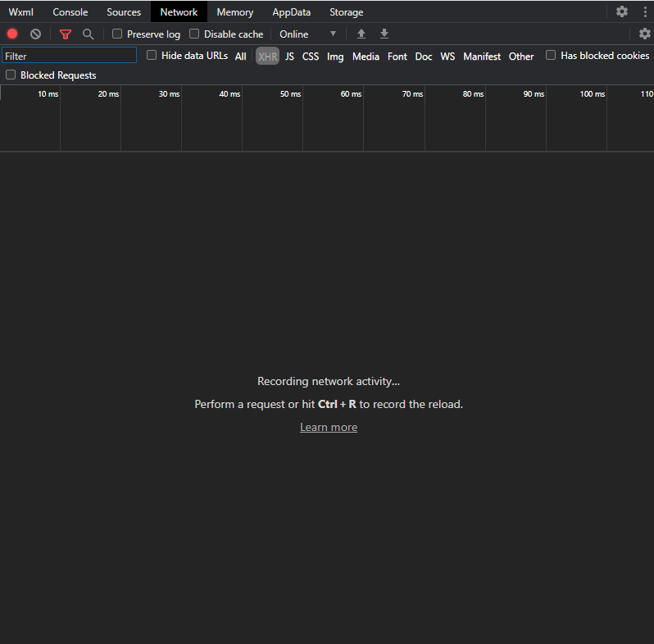Switch to the AppData tab
The height and width of the screenshot is (644, 654).
click(x=292, y=12)
